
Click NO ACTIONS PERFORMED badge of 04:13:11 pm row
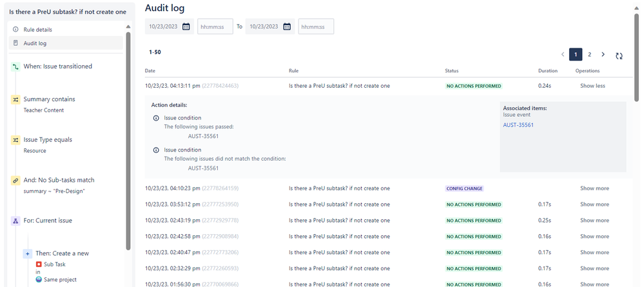coord(474,86)
